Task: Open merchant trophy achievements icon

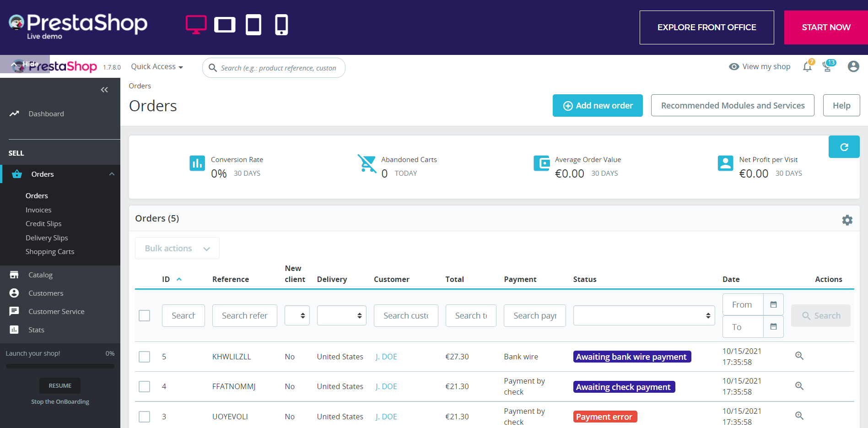Action: tap(828, 66)
